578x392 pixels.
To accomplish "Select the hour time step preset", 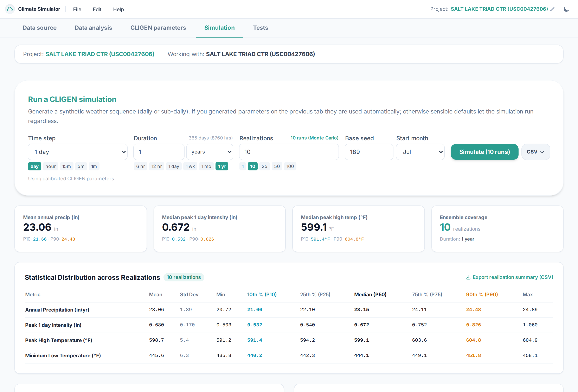I will (51, 166).
